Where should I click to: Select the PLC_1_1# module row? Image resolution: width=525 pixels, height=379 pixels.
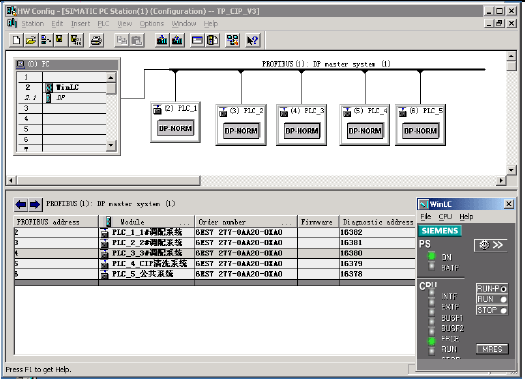[214, 232]
